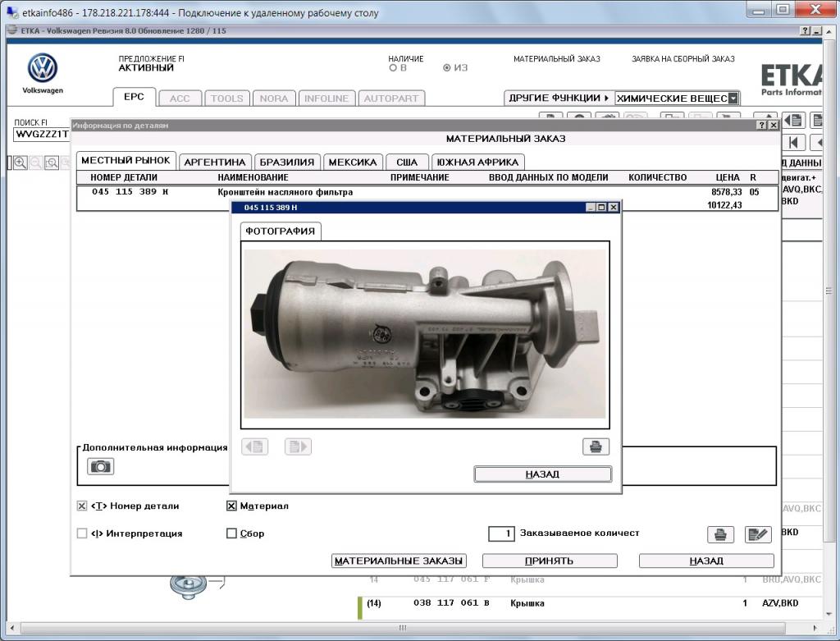
Task: Click the right arrow of horizontal scrollbar
Action: pos(815,628)
